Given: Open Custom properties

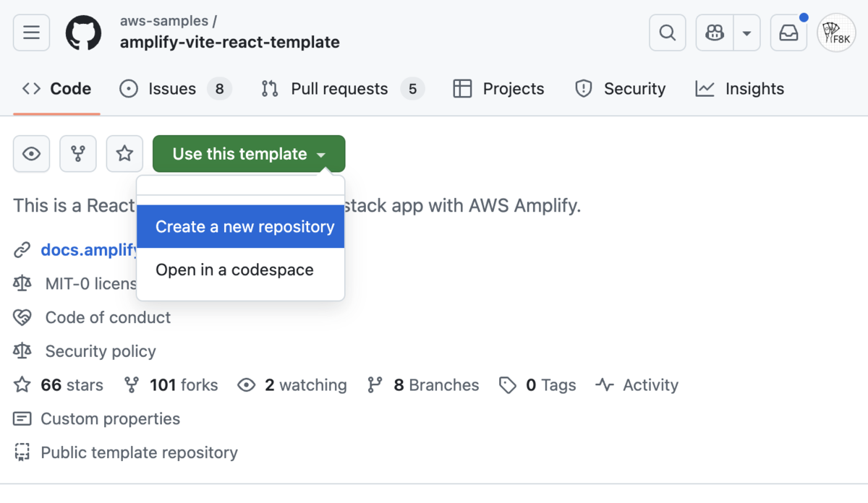Looking at the screenshot, I should tap(110, 419).
